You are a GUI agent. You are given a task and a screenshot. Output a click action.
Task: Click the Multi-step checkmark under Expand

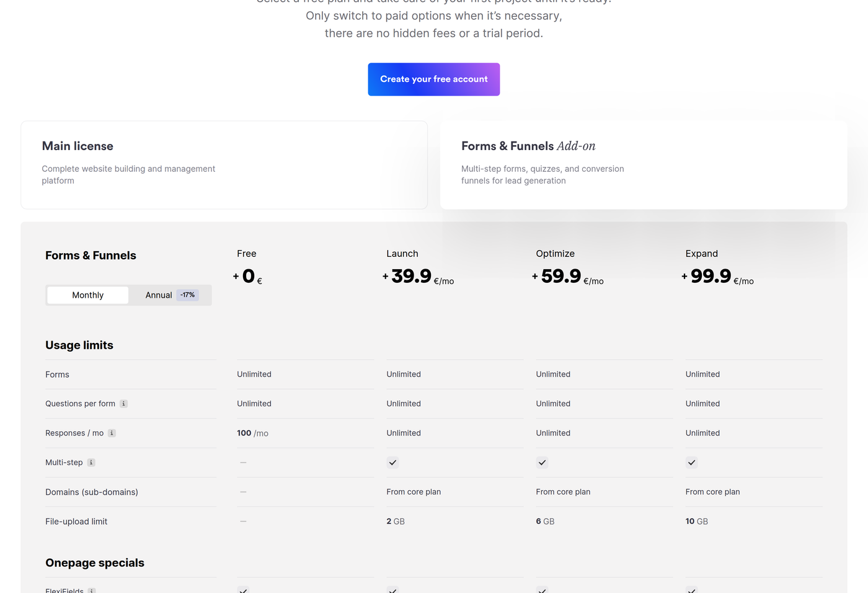[x=691, y=463]
